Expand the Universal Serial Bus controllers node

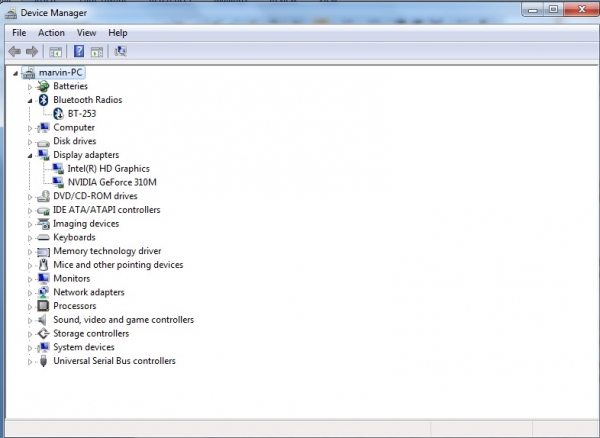click(31, 361)
